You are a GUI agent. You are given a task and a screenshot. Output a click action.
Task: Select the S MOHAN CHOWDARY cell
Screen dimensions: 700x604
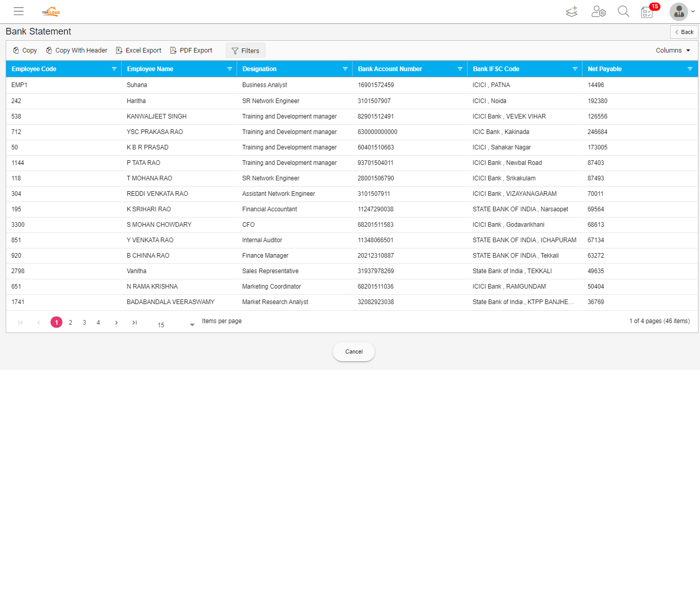[x=159, y=225]
